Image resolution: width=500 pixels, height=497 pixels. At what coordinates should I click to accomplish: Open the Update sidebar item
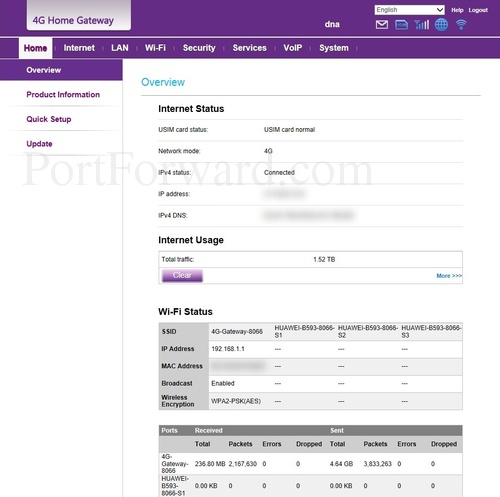pyautogui.click(x=39, y=144)
